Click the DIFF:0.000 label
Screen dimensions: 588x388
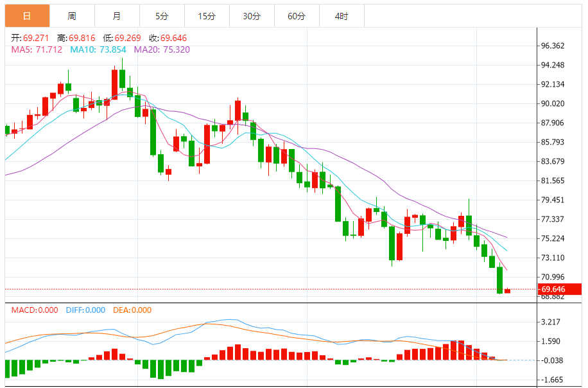(x=85, y=310)
